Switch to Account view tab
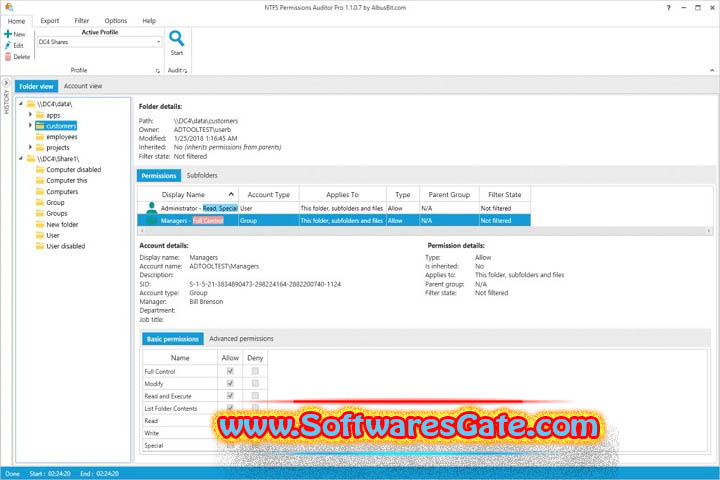Image resolution: width=720 pixels, height=480 pixels. tap(83, 86)
